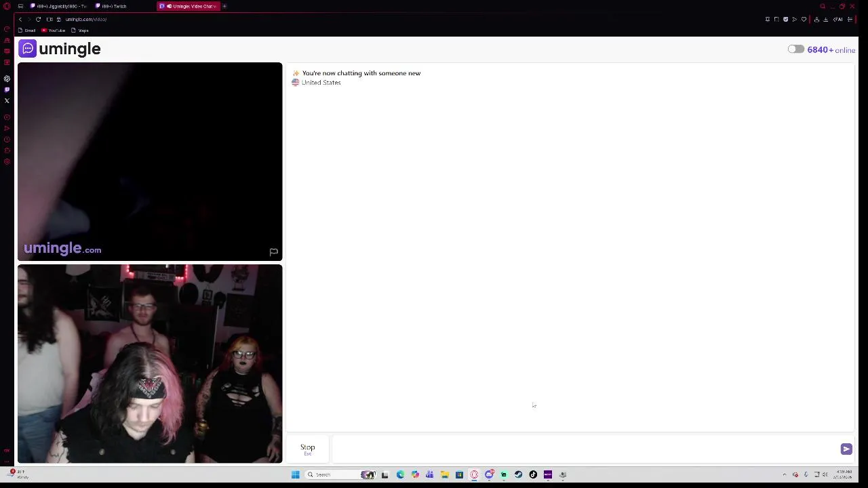
Task: Open Discord from the taskbar
Action: [489, 474]
